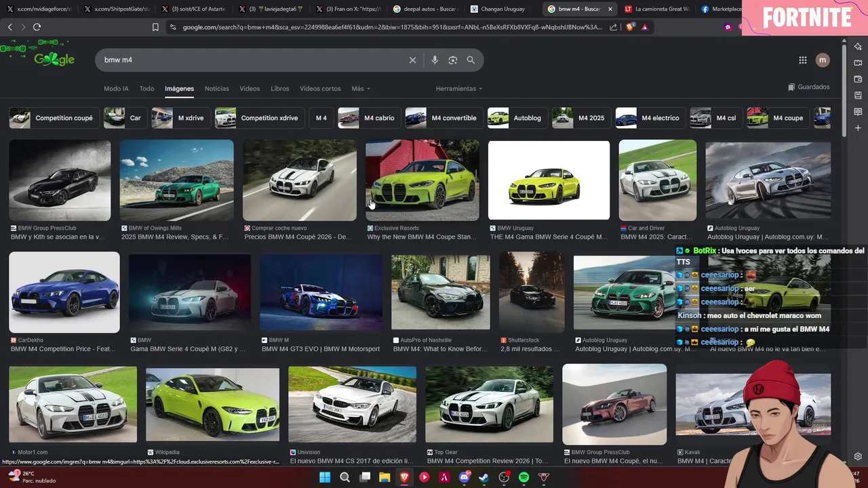Click the Brave Rewards triangle icon
This screenshot has height=488, width=868.
click(644, 27)
